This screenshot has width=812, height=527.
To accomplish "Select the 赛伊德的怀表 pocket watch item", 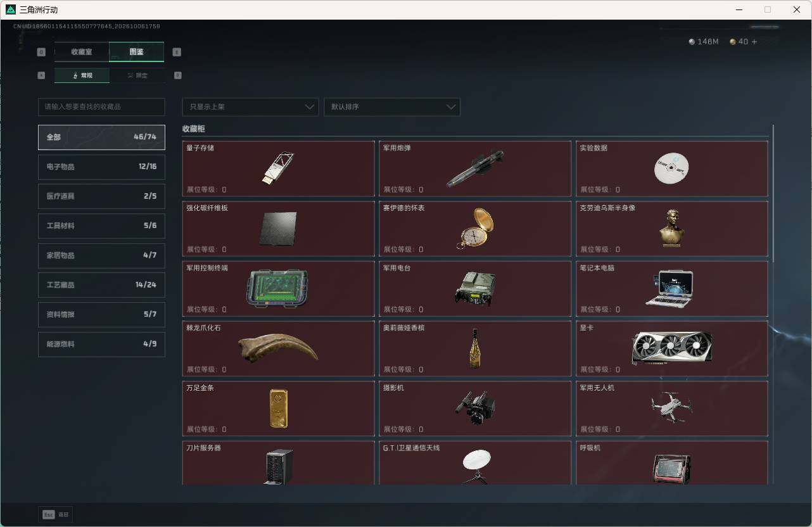I will 475,229.
